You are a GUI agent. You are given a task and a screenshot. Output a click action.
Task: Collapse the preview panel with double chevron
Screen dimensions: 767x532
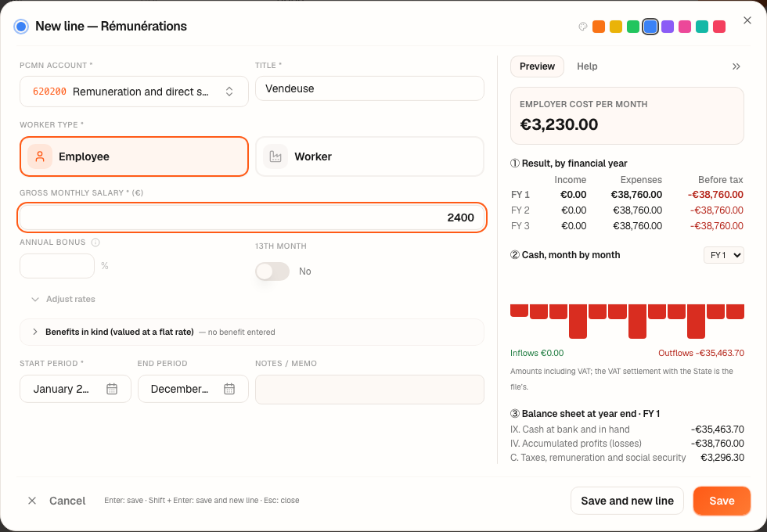click(x=736, y=66)
